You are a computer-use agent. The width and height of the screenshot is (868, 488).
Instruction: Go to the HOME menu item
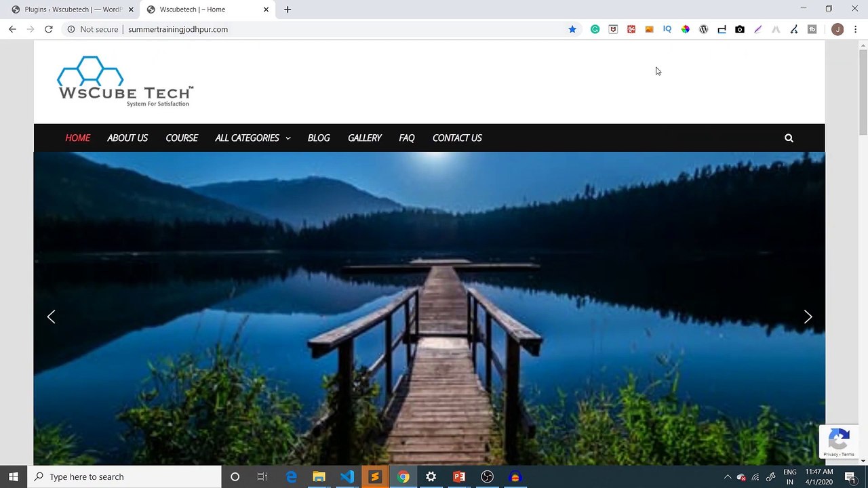tap(77, 138)
